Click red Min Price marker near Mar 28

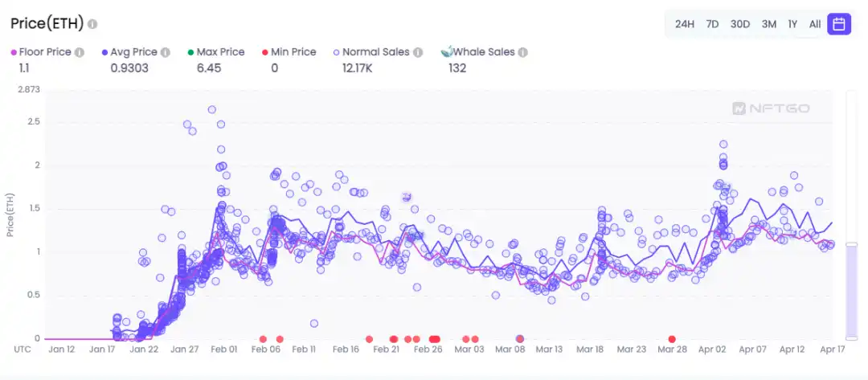(672, 339)
